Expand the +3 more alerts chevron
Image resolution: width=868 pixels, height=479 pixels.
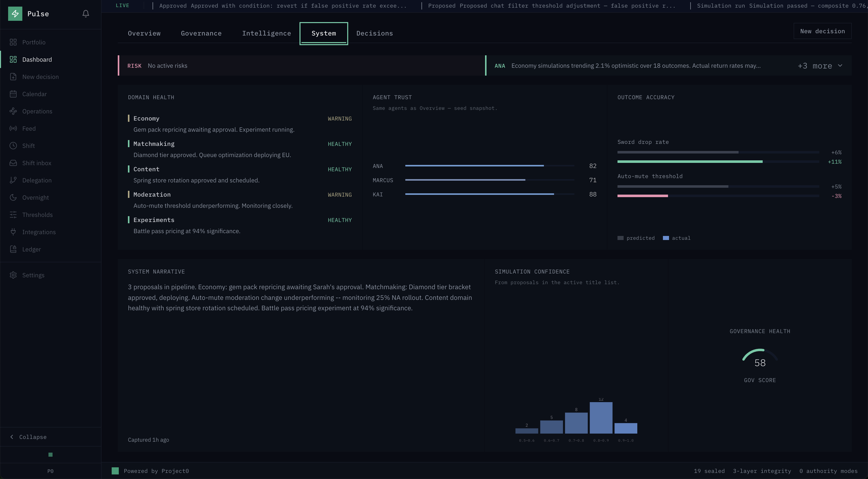840,66
